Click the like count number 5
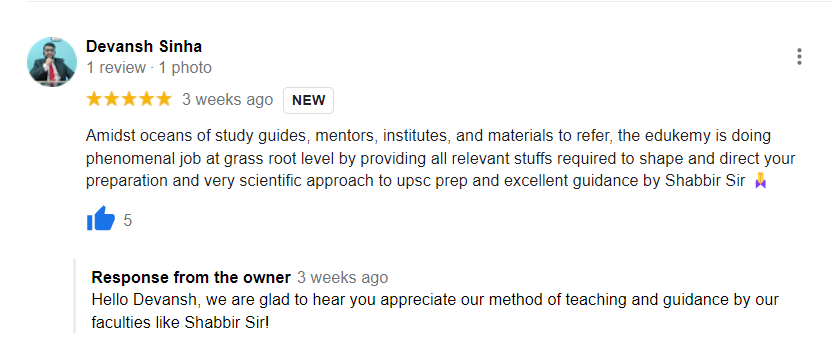 click(x=127, y=220)
